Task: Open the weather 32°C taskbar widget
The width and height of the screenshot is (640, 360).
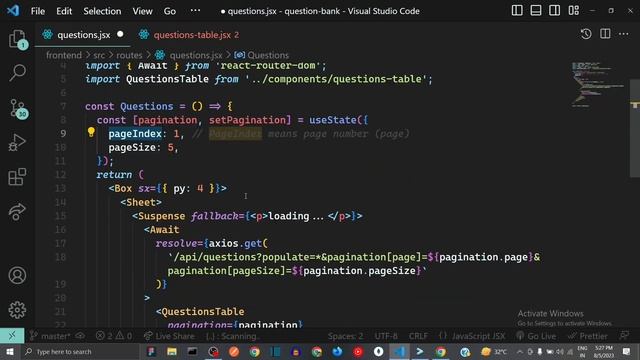Action: (x=494, y=351)
